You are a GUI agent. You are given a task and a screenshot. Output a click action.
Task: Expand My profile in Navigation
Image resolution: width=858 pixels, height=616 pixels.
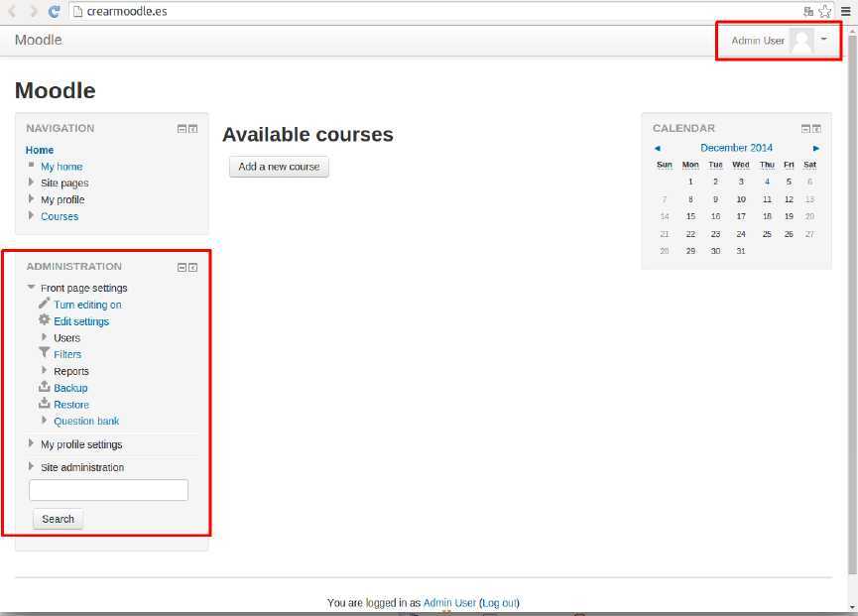[31, 198]
